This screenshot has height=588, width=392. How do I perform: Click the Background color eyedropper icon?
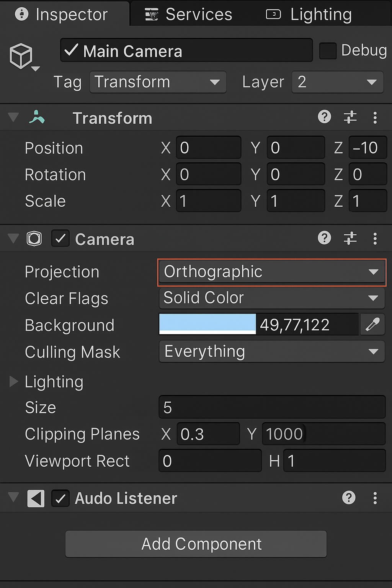(x=372, y=324)
